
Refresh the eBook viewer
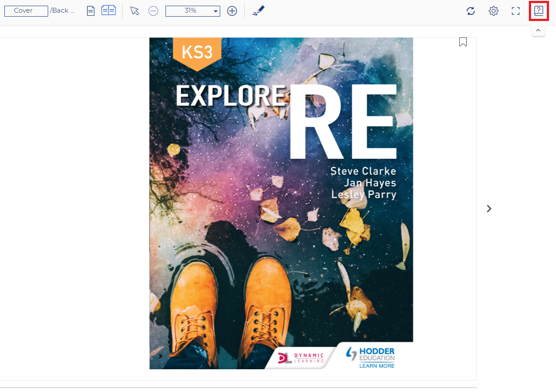point(471,11)
